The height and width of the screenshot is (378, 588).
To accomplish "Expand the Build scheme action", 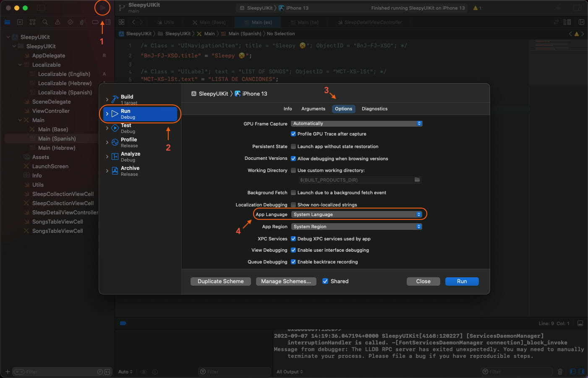I will coord(107,99).
